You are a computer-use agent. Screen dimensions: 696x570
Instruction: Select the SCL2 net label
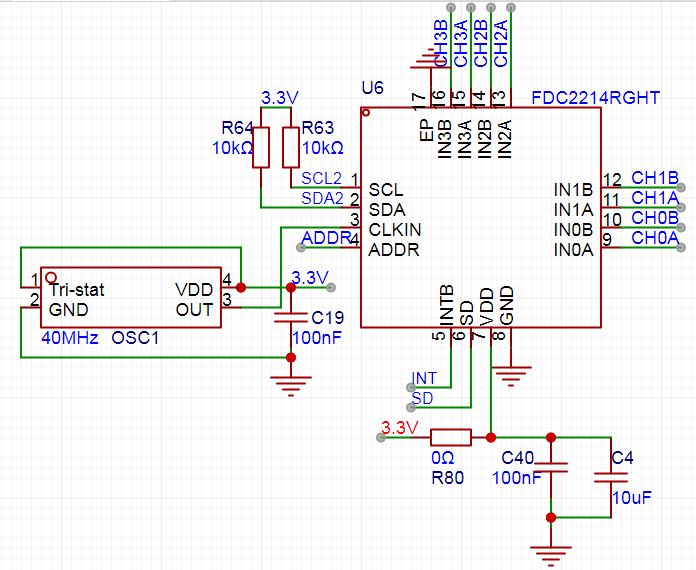(322, 178)
